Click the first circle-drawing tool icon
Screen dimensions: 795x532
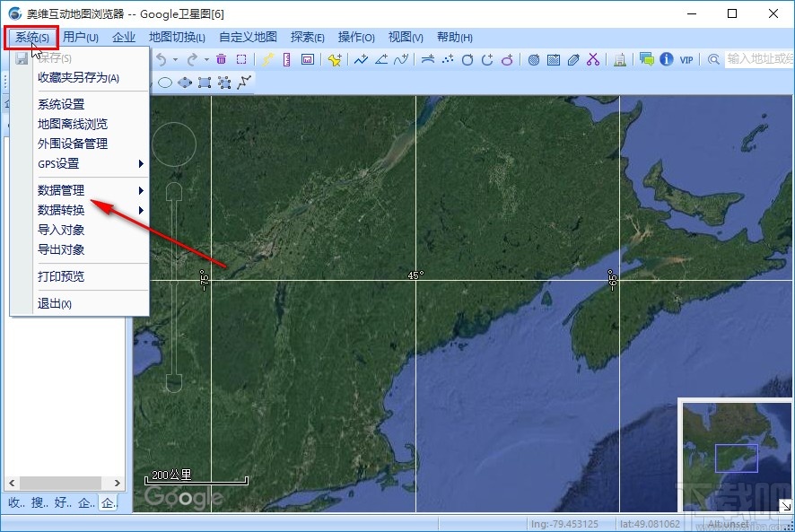click(467, 60)
